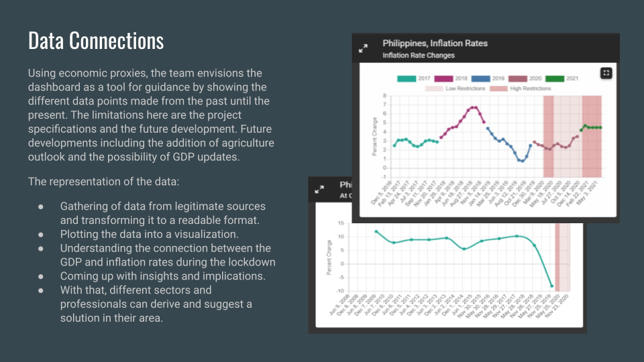
Task: Click the Inflation Rate Changes subtitle
Action: click(419, 55)
